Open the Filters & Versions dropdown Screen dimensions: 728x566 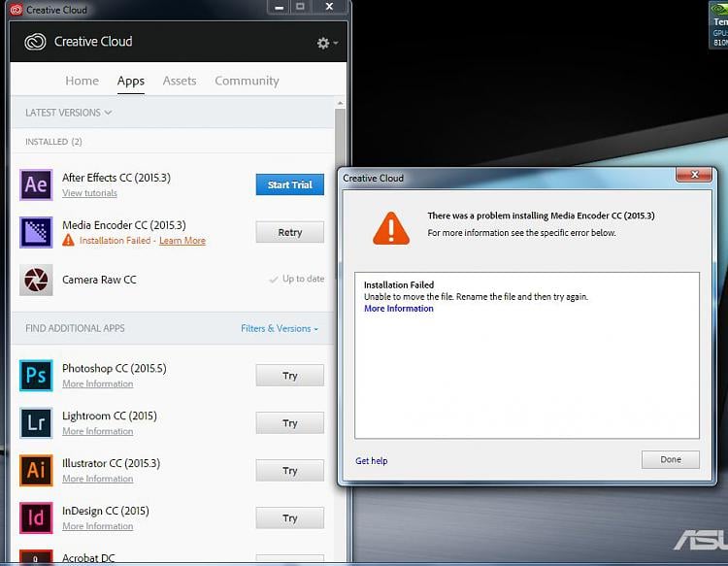tap(280, 328)
